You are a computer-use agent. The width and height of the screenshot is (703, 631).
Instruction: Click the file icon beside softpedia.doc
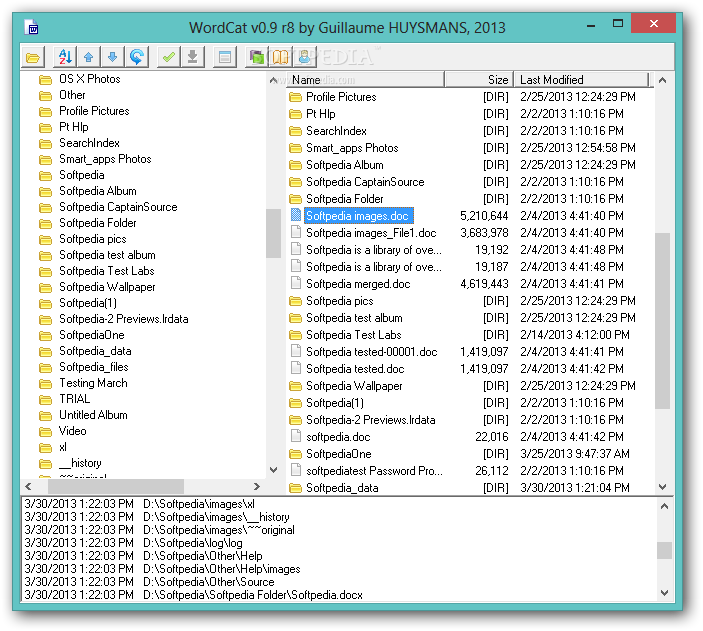tap(295, 436)
